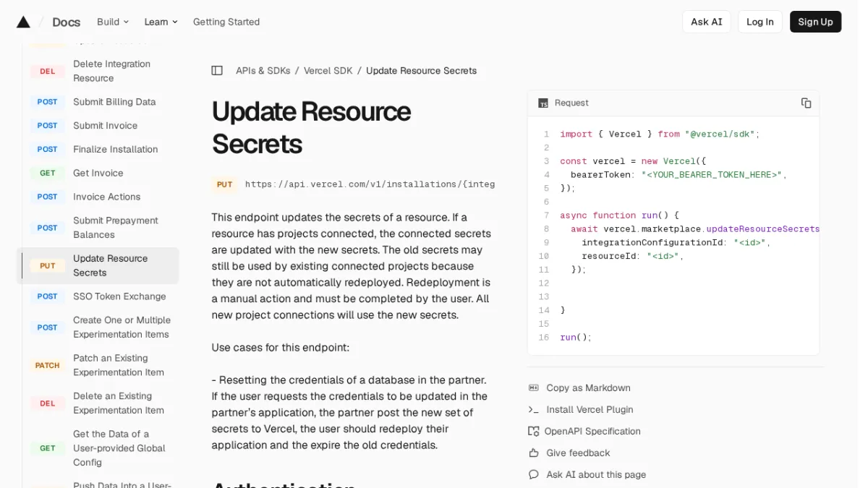Open Vercel SDK breadcrumb

click(x=328, y=71)
